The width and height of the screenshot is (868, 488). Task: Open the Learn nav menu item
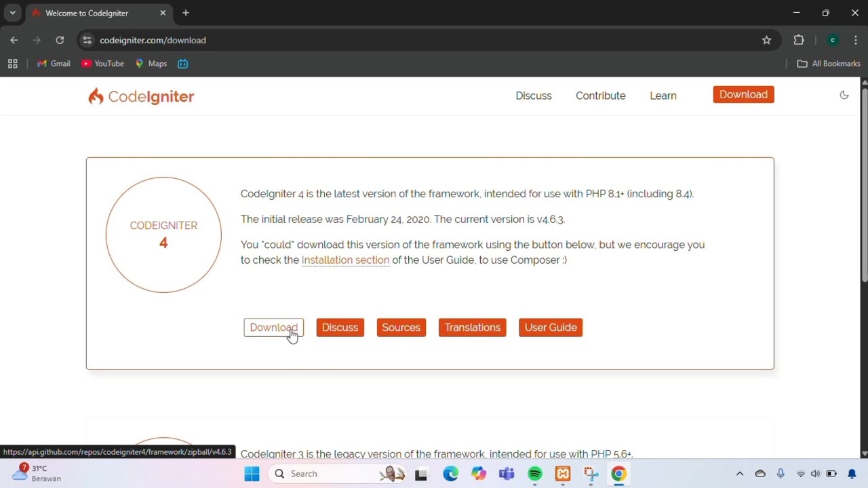(663, 96)
